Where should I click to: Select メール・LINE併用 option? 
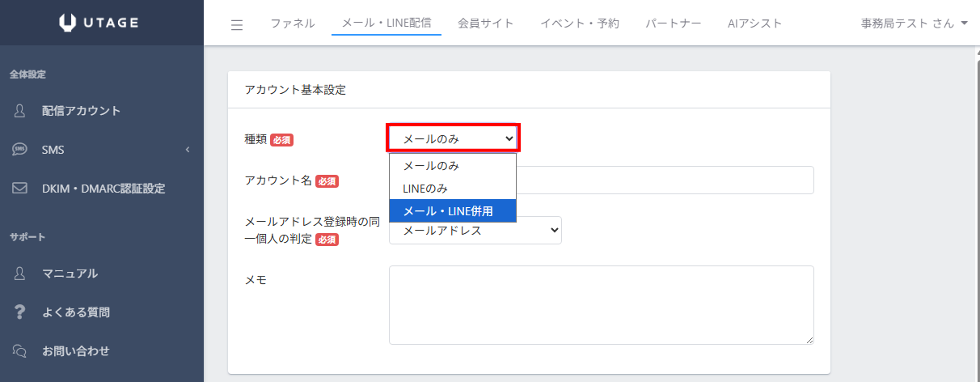452,210
